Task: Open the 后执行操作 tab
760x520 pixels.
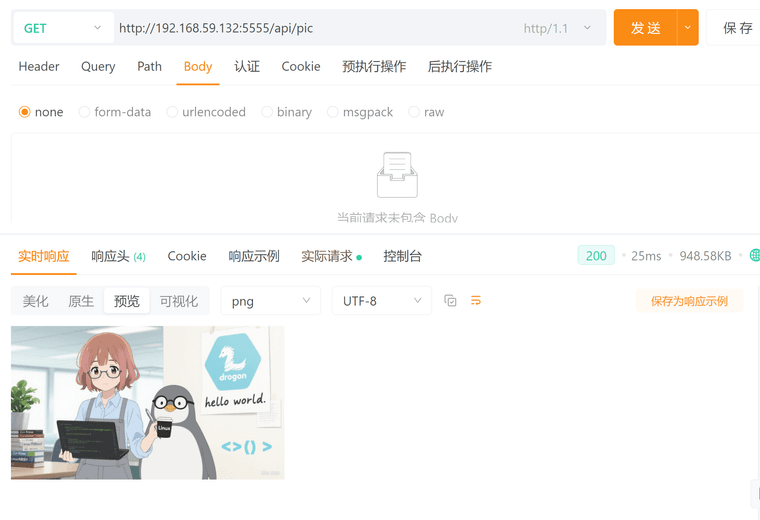Action: click(459, 66)
